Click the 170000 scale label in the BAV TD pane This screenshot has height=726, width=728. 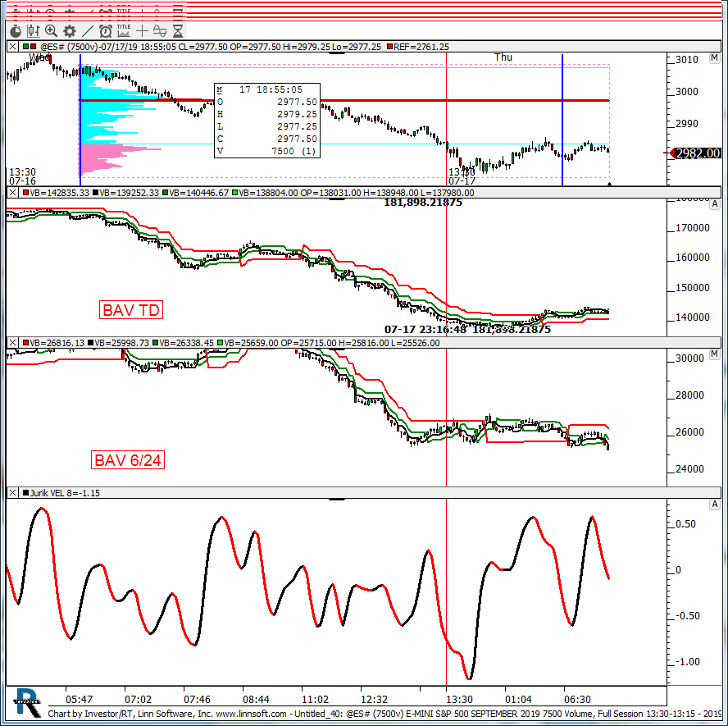[x=693, y=227]
